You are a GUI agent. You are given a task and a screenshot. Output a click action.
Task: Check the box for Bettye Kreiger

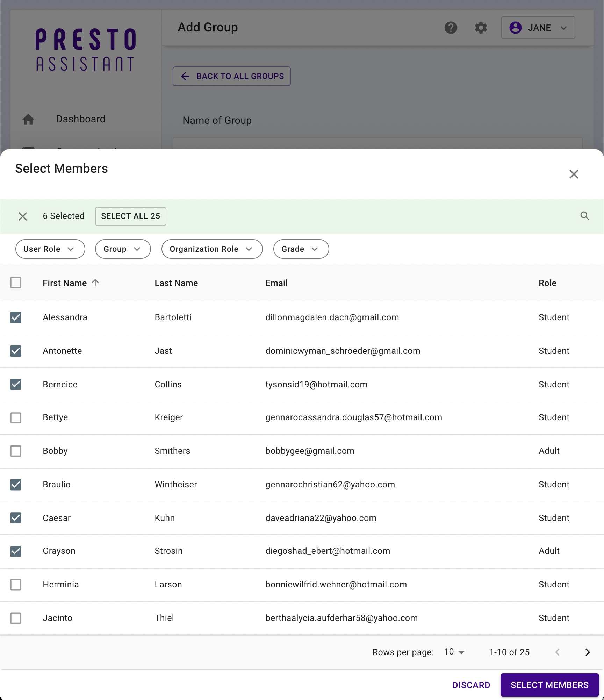[x=16, y=417]
